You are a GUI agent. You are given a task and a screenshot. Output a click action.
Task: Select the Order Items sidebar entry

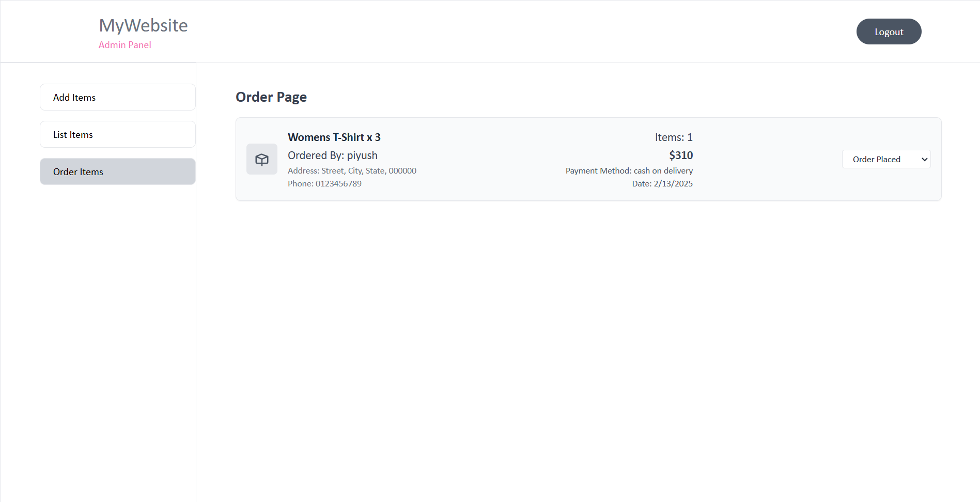click(x=118, y=171)
